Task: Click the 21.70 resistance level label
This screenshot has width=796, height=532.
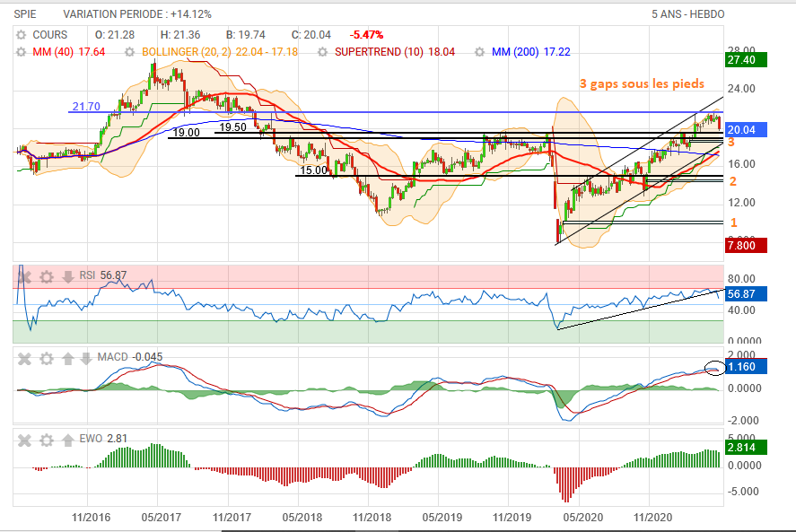Action: point(86,107)
